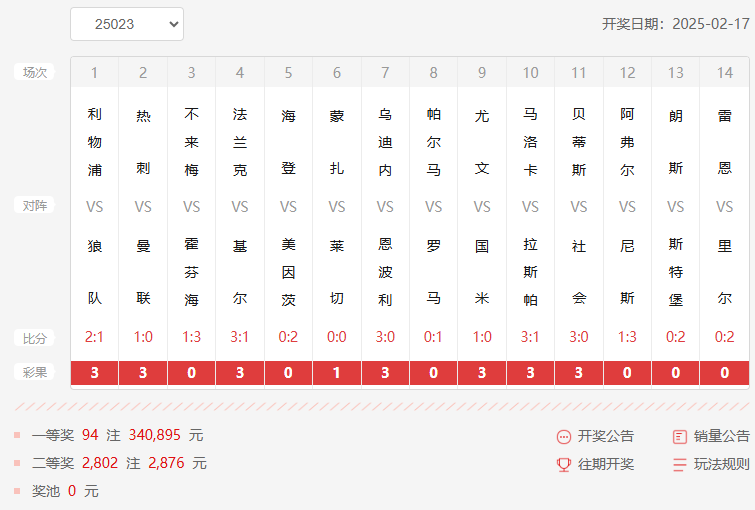Viewport: 755px width, 510px height.
Task: Click home team 利物浦 in match 1
Action: click(95, 142)
